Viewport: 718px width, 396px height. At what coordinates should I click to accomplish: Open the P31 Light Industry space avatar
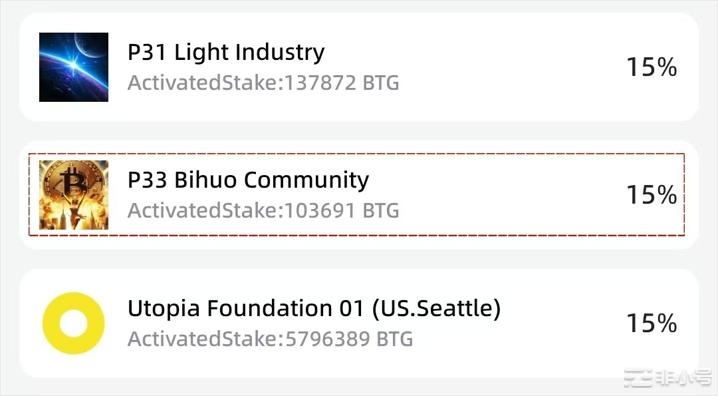click(74, 67)
